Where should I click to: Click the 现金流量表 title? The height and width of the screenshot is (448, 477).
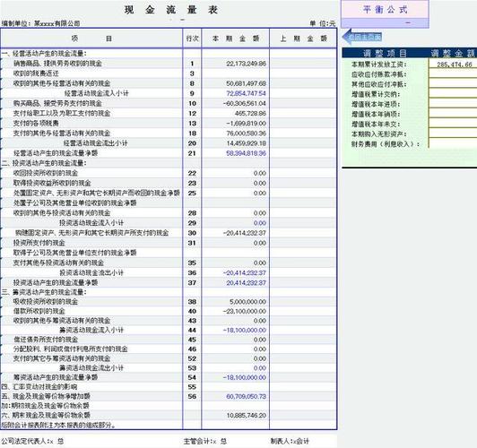pos(171,10)
